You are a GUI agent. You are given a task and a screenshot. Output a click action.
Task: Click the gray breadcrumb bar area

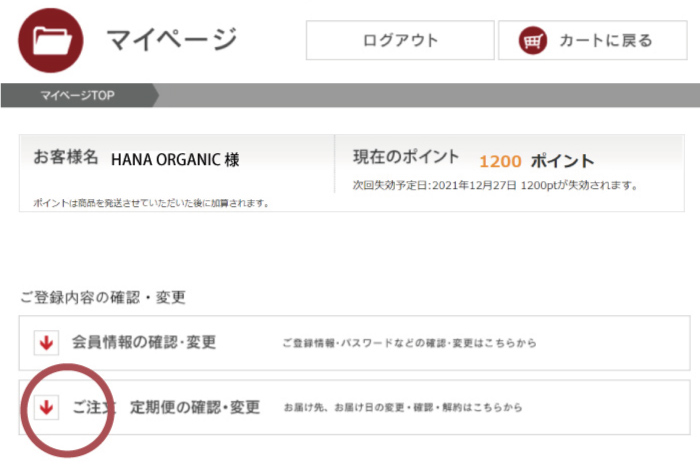tap(429, 95)
